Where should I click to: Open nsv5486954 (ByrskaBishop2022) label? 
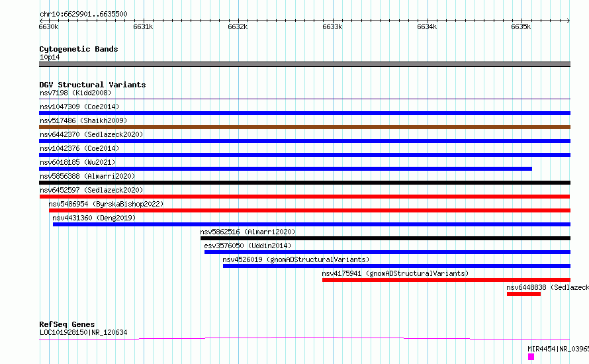point(106,204)
